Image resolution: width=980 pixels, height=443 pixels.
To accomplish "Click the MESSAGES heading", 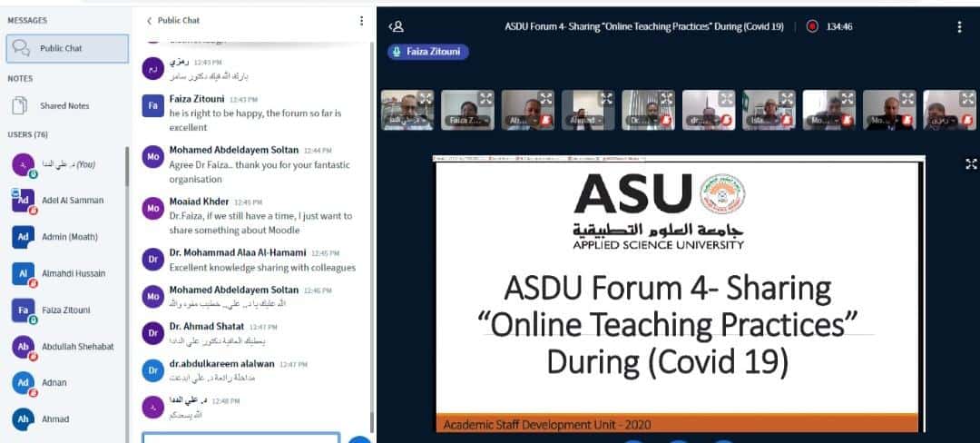I will point(27,21).
